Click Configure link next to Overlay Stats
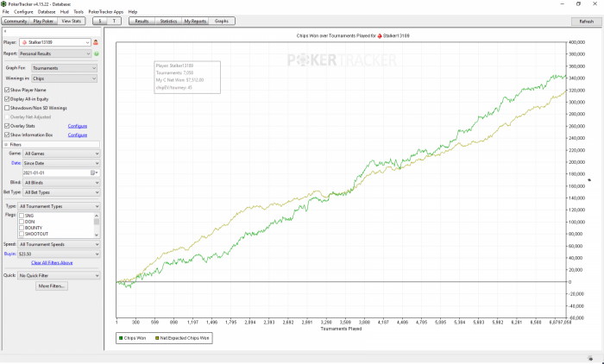 tap(78, 126)
